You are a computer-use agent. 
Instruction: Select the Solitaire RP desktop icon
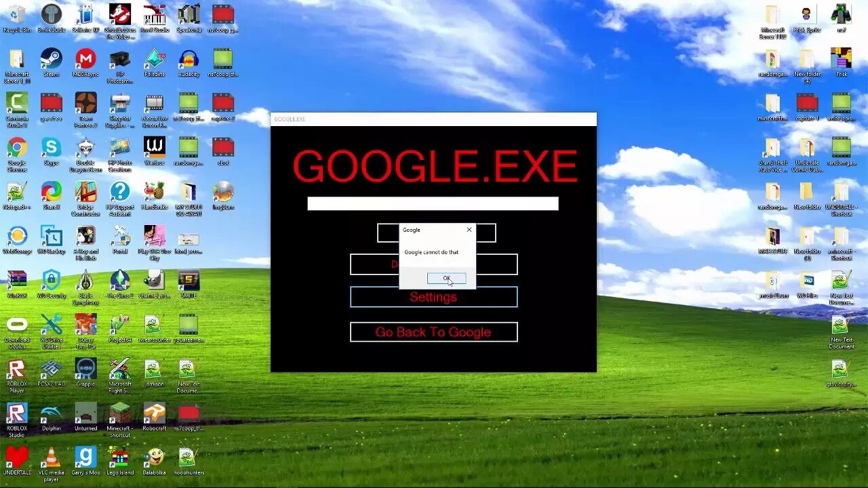coord(85,19)
